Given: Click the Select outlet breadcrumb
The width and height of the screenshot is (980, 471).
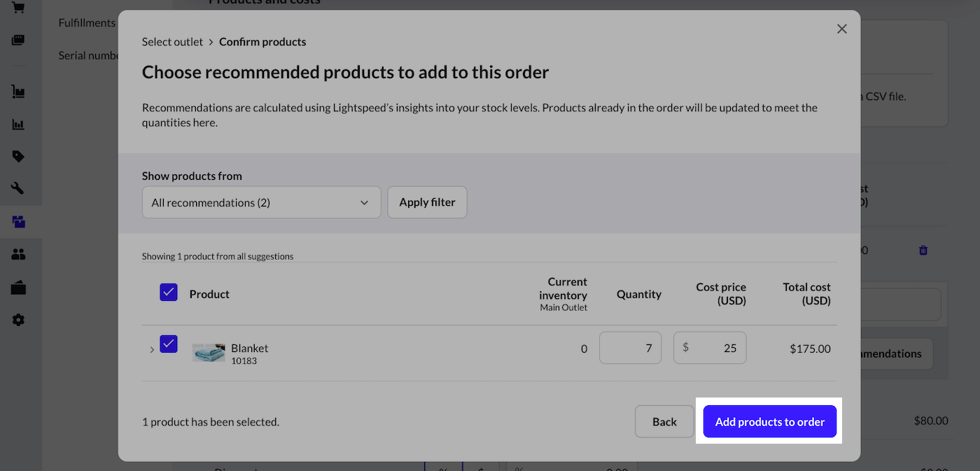Looking at the screenshot, I should [172, 42].
